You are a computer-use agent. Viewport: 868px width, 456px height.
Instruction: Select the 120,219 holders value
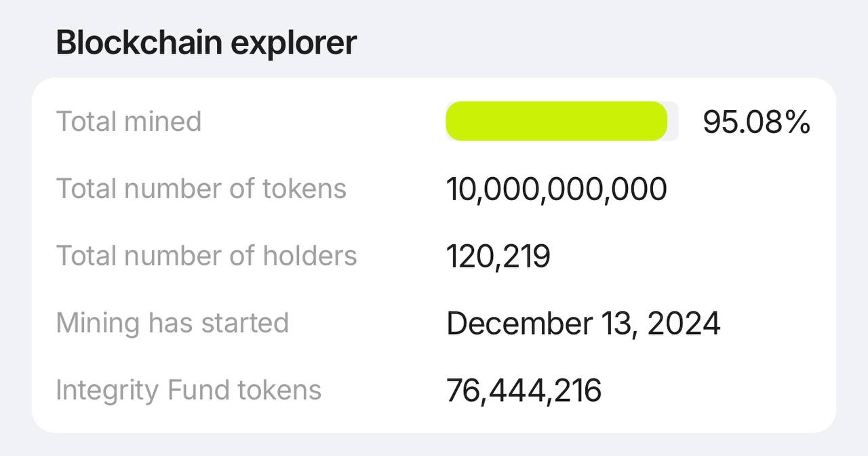coord(498,256)
